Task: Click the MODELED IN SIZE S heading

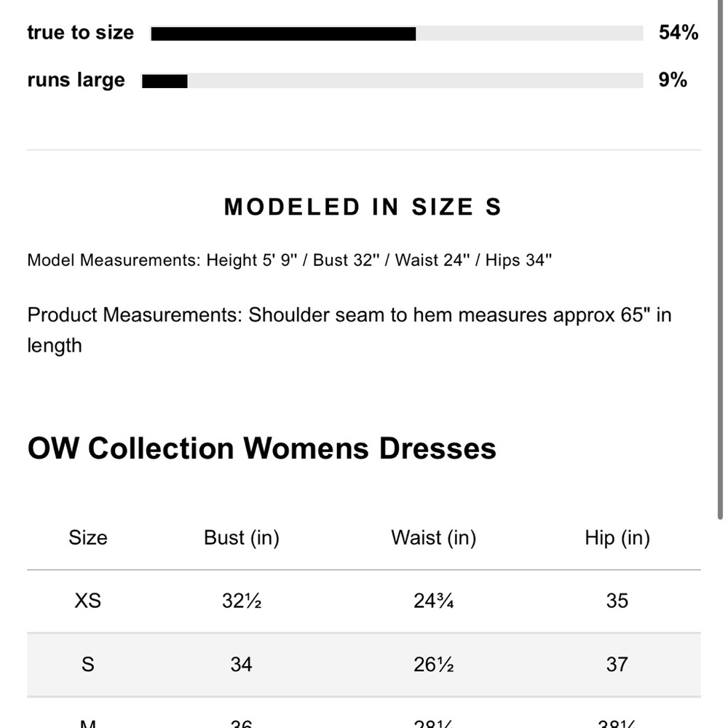Action: (363, 207)
